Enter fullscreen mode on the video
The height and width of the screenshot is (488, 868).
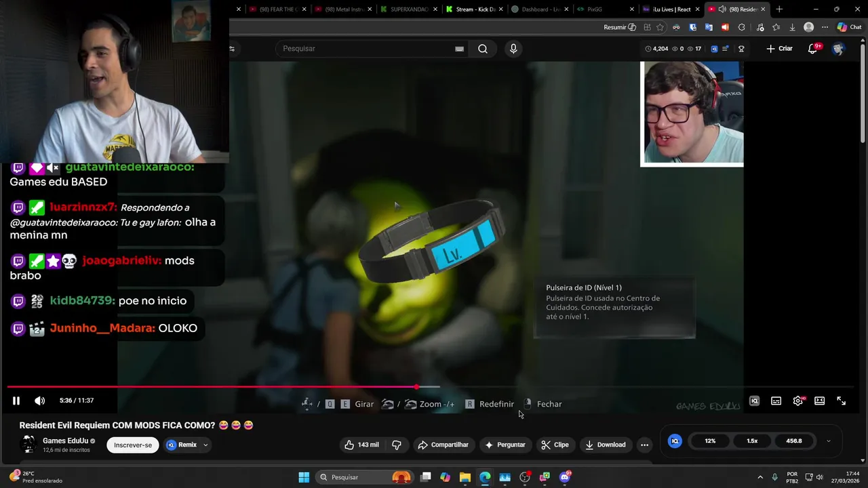[841, 401]
